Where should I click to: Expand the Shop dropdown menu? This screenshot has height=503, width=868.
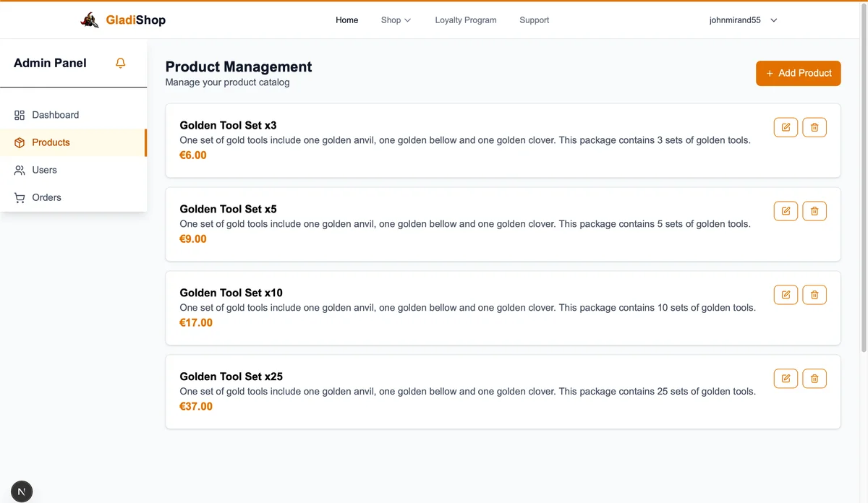click(396, 20)
